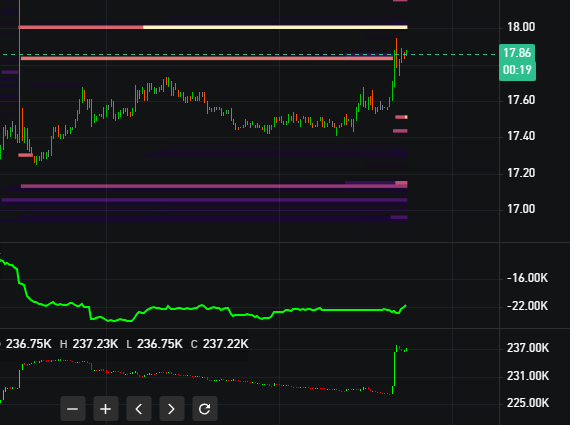The image size is (570, 425).
Task: Click the 18.00 price axis label
Action: pyautogui.click(x=521, y=27)
